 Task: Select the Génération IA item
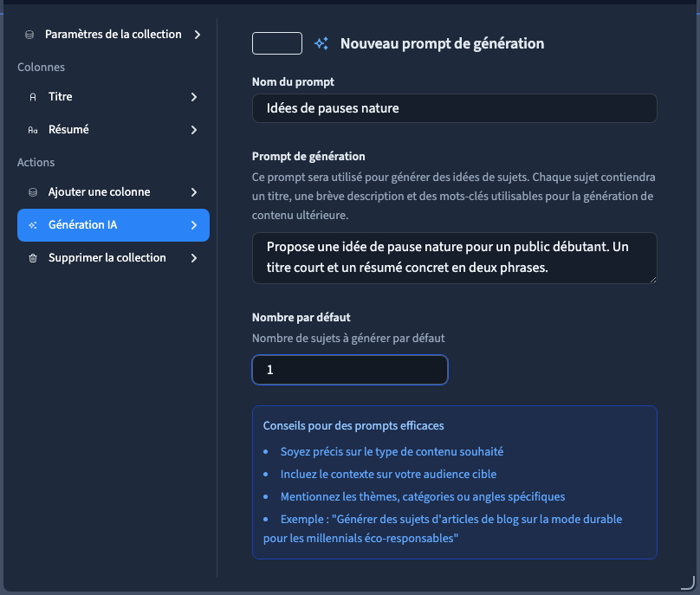tap(113, 225)
